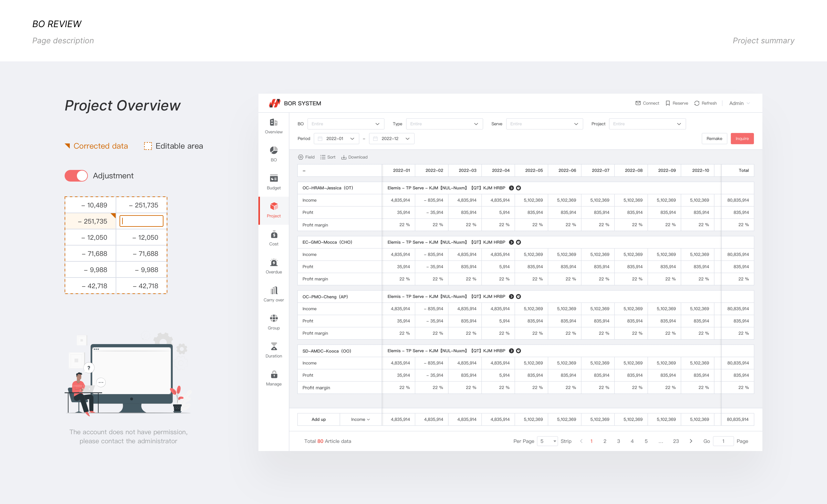Image resolution: width=827 pixels, height=504 pixels.
Task: Open the Per Page count dropdown
Action: pyautogui.click(x=547, y=441)
